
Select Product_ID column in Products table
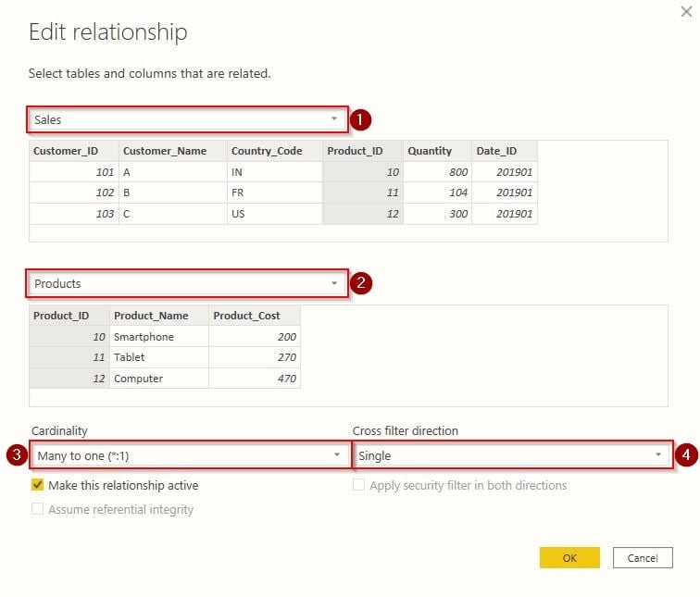click(69, 315)
